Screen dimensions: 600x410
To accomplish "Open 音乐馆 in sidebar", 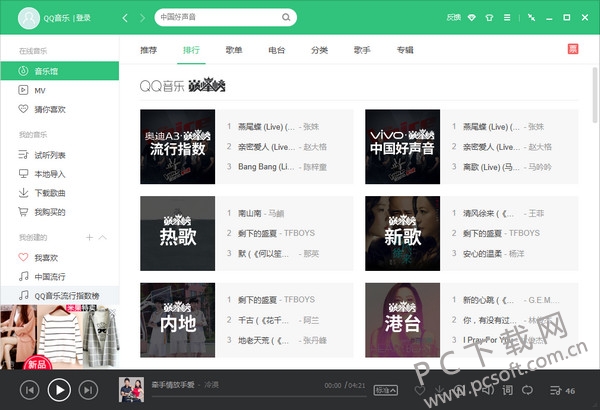I will click(x=60, y=71).
